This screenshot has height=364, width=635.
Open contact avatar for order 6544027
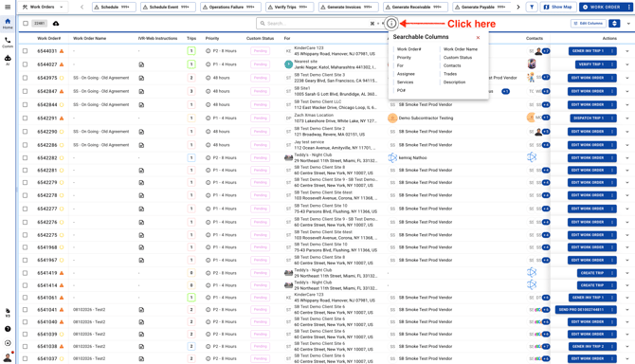(x=532, y=64)
